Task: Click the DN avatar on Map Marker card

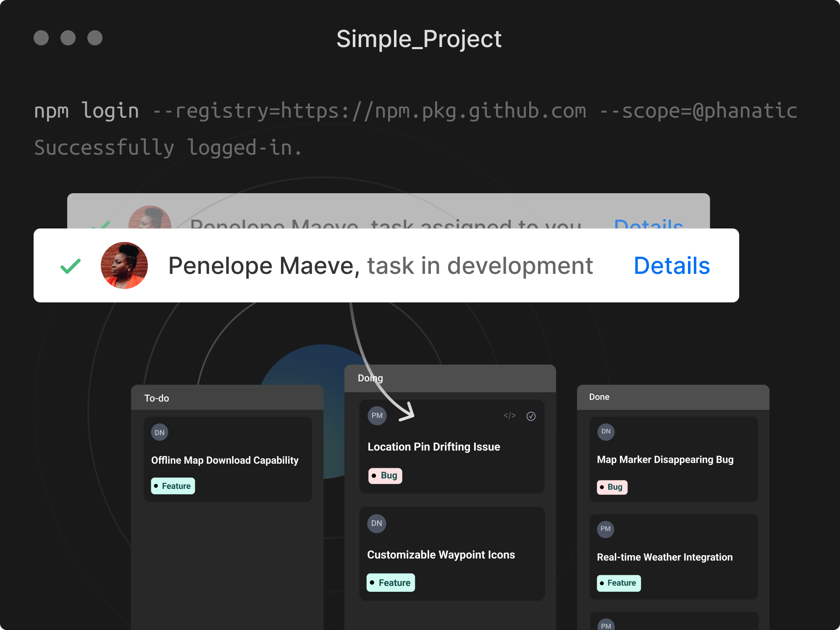Action: click(x=606, y=432)
